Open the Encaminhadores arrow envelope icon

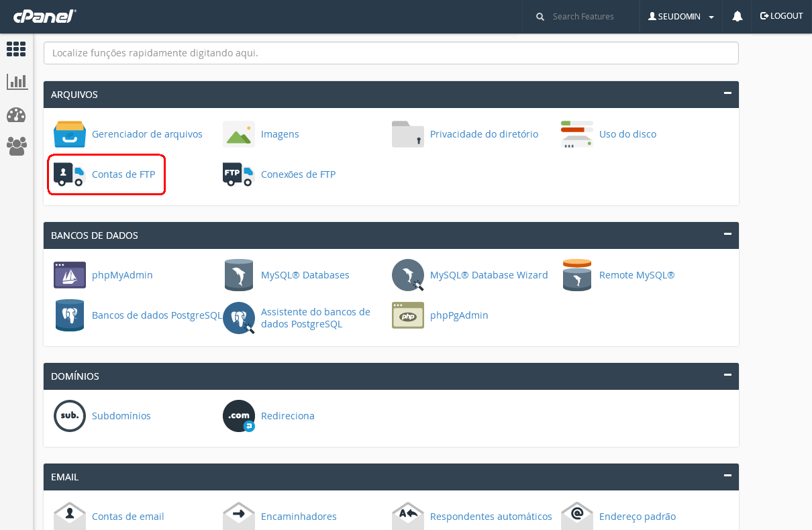239,516
